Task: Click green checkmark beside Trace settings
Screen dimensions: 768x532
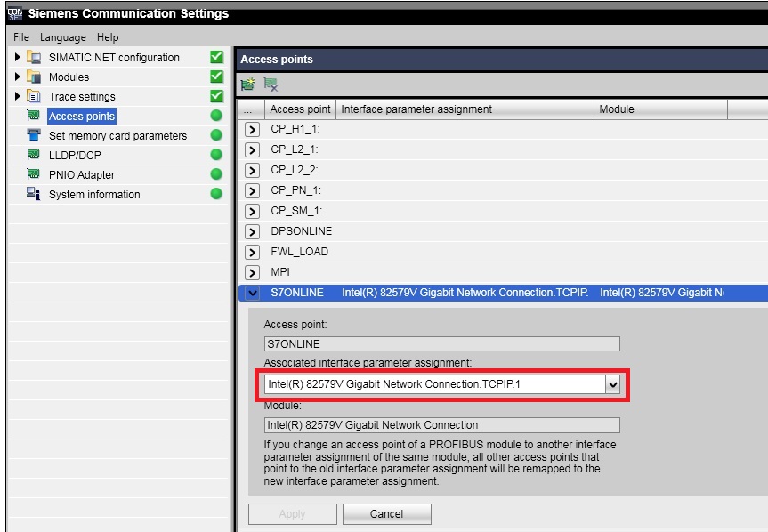Action: coord(217,96)
